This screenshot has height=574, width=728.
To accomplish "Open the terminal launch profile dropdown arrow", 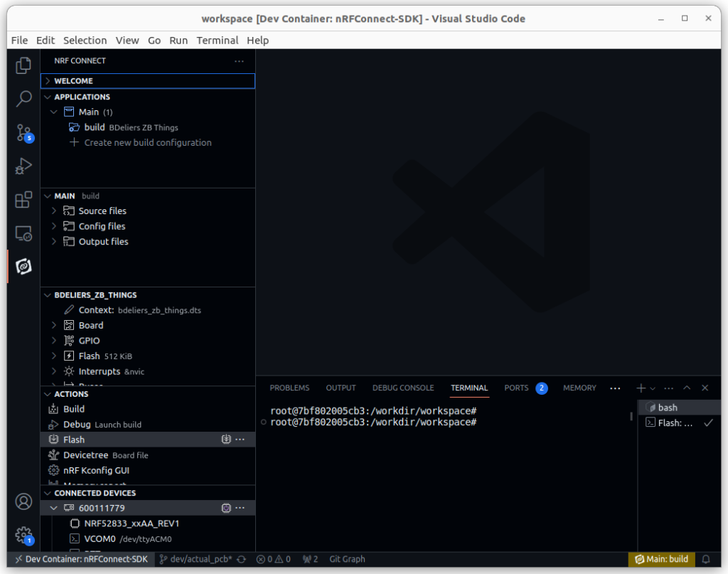I will click(x=653, y=388).
